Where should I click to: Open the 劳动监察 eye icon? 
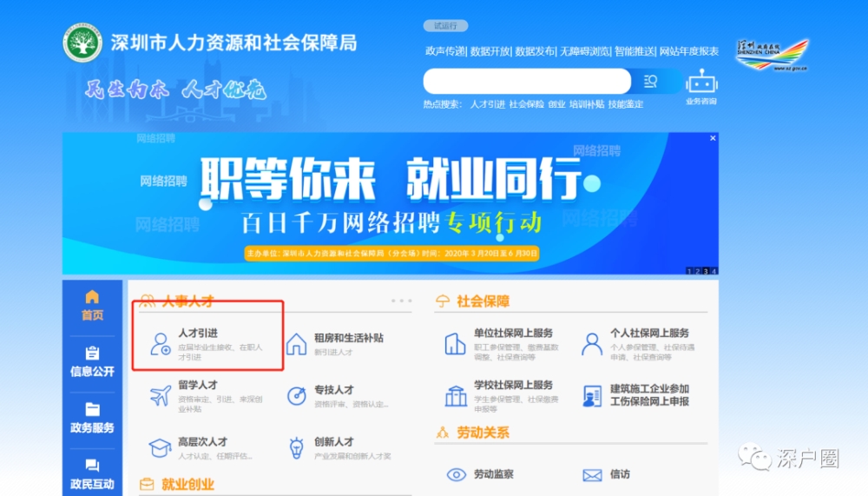pos(457,474)
